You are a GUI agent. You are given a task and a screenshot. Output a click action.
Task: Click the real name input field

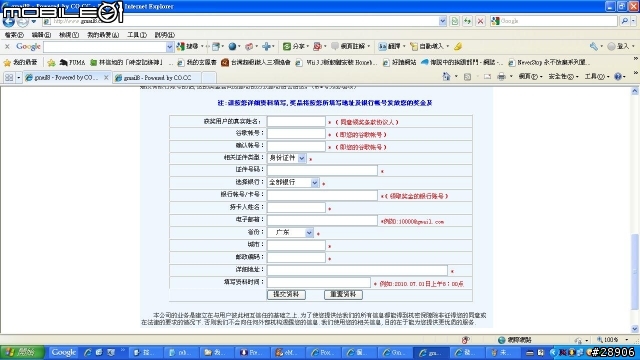296,122
